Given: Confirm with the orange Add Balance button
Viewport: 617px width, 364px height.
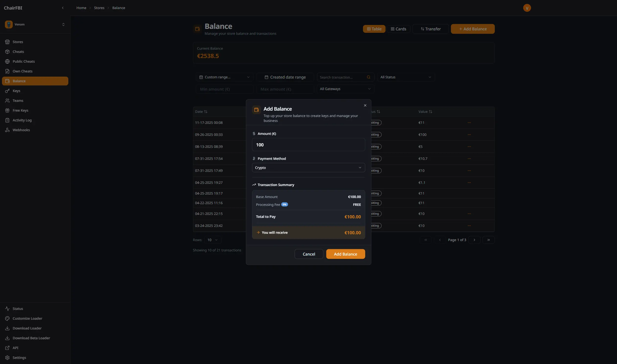Looking at the screenshot, I should (345, 254).
